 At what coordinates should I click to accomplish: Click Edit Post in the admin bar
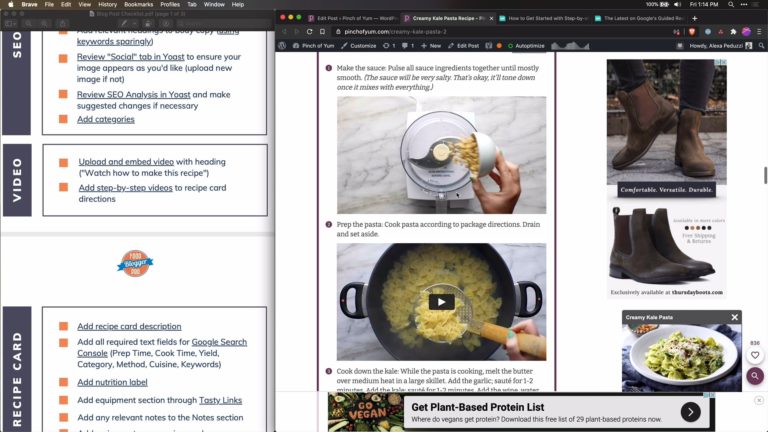[463, 46]
